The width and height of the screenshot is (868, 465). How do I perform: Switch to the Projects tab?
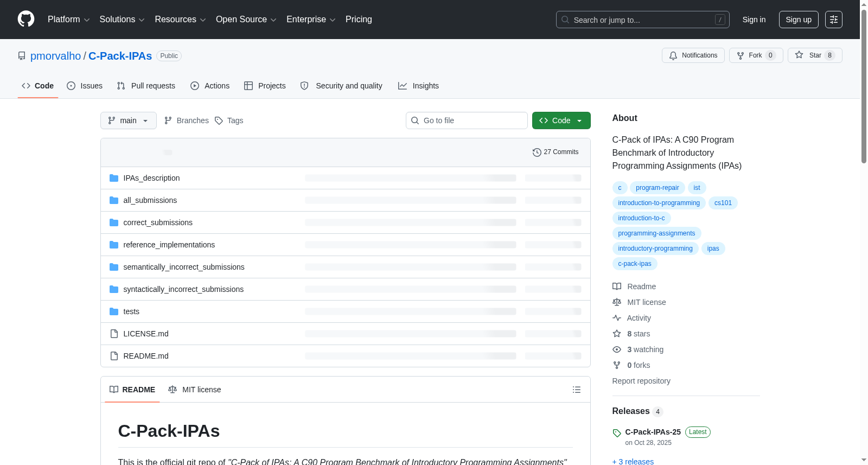tap(265, 86)
